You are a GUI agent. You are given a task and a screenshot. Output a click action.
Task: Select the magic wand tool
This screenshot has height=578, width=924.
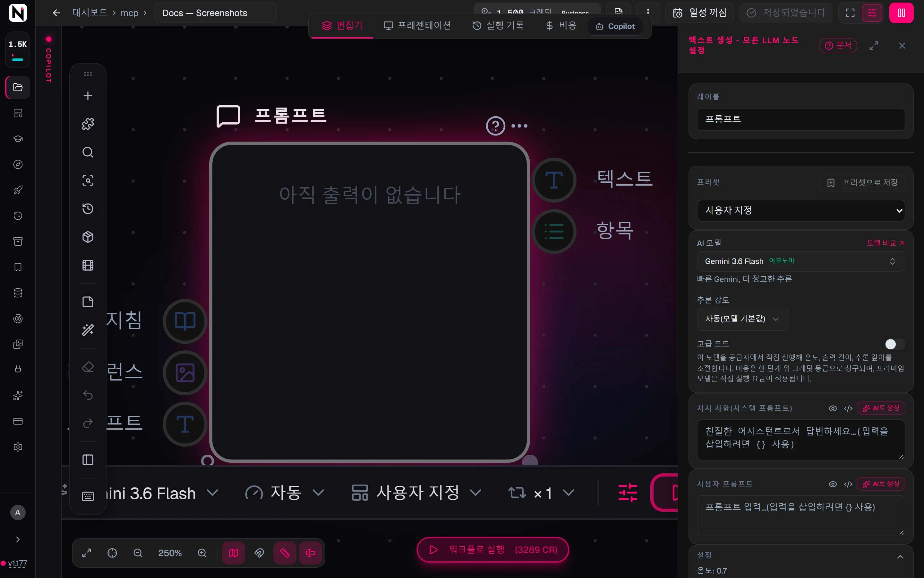(88, 330)
